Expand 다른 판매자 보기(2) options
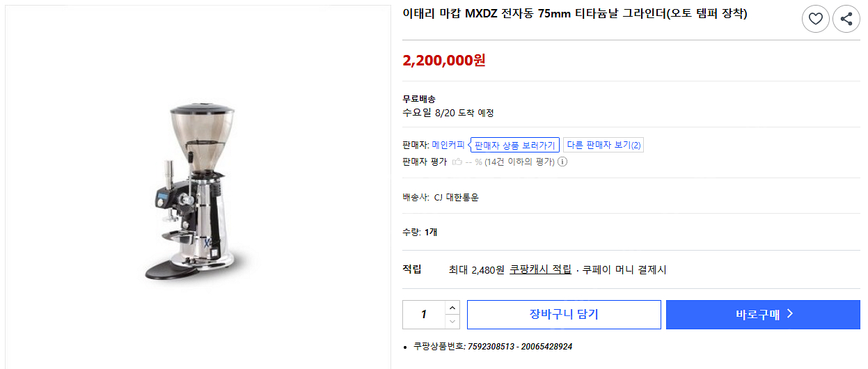The width and height of the screenshot is (868, 369). 603,145
